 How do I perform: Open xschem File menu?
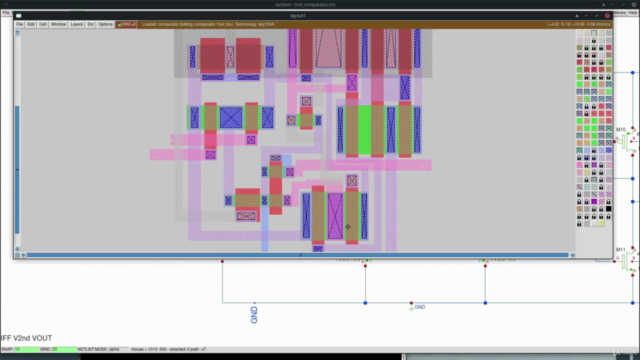click(x=6, y=13)
